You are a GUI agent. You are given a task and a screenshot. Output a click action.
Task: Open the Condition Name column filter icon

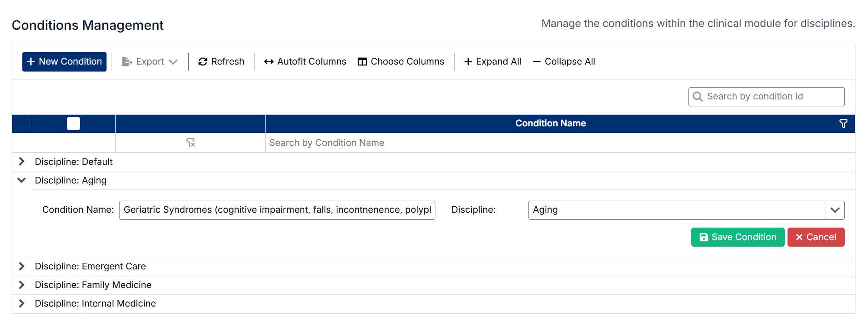coord(843,124)
